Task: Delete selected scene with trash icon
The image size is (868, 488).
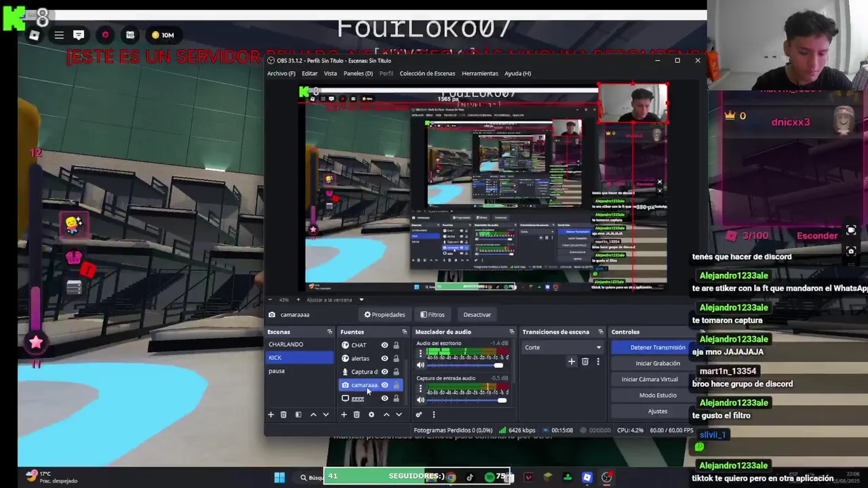Action: [x=283, y=415]
